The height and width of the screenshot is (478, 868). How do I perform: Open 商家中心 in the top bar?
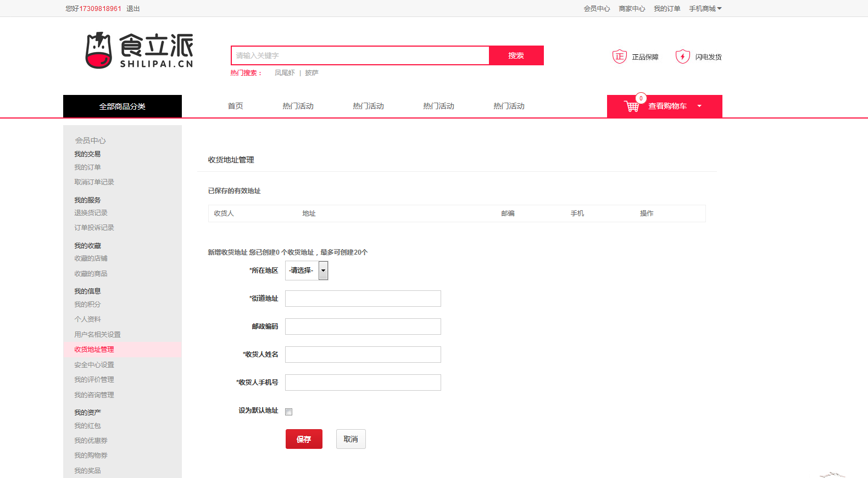click(x=632, y=9)
